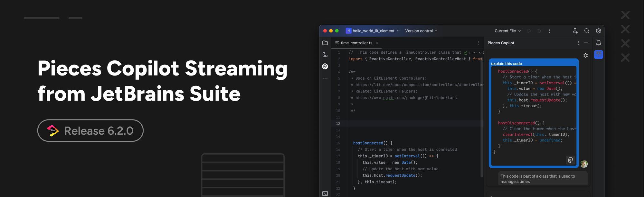Click the macOS green zoom window button

[337, 31]
